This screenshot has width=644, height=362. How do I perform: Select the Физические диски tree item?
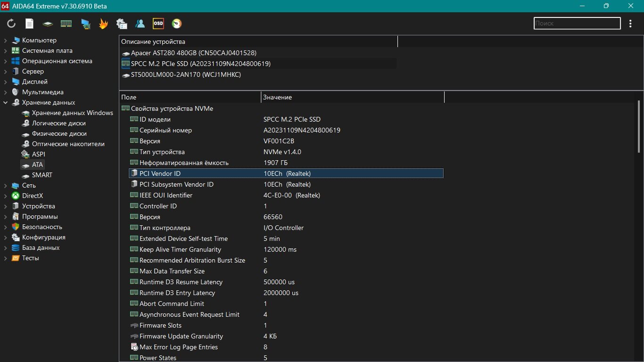tap(54, 134)
